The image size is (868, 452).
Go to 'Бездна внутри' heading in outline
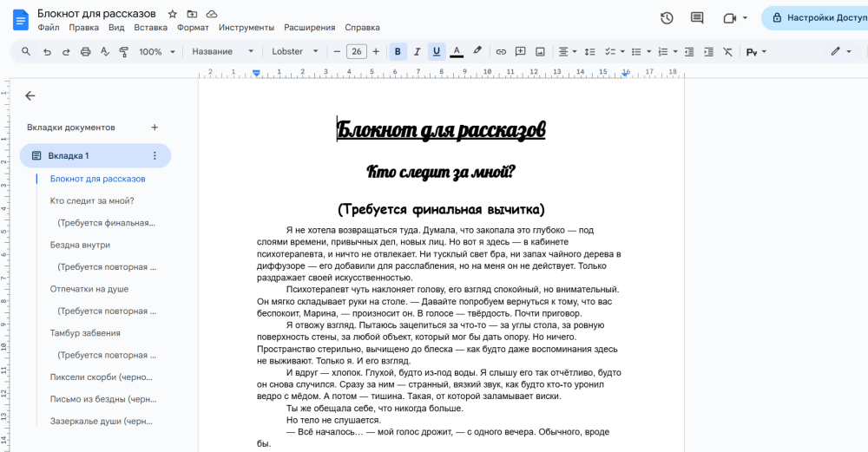[x=80, y=245]
